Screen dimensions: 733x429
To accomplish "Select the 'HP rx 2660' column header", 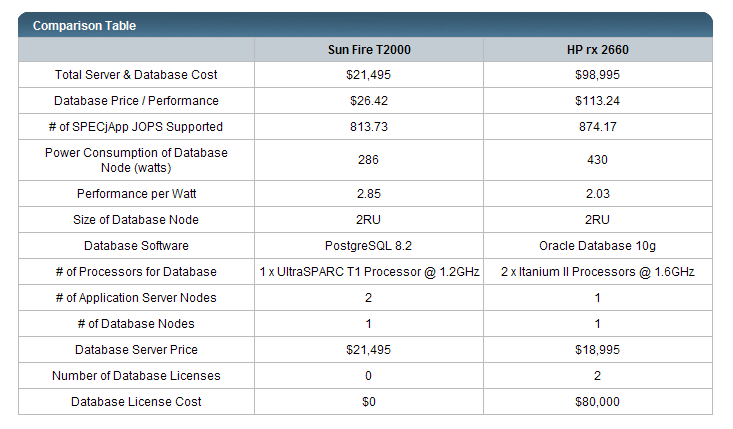I will point(597,50).
